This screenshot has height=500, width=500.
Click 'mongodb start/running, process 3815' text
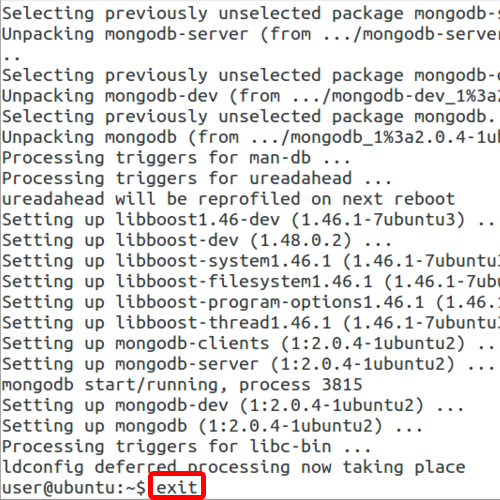(182, 384)
